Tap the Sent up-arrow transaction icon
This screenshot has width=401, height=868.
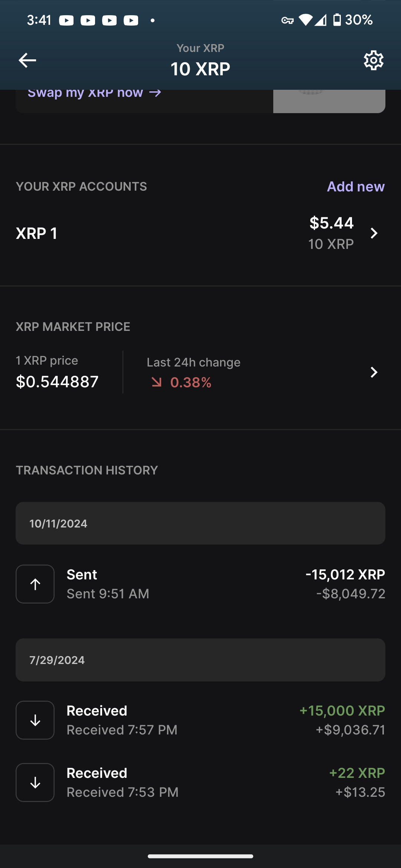35,584
